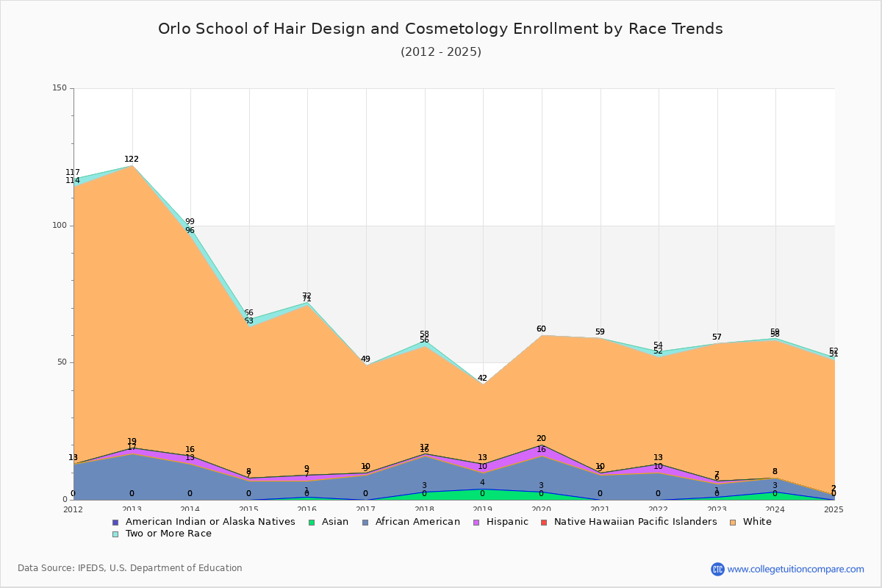The height and width of the screenshot is (588, 882).
Task: Toggle American Indian or Alaska Natives legend marker
Action: (x=115, y=522)
